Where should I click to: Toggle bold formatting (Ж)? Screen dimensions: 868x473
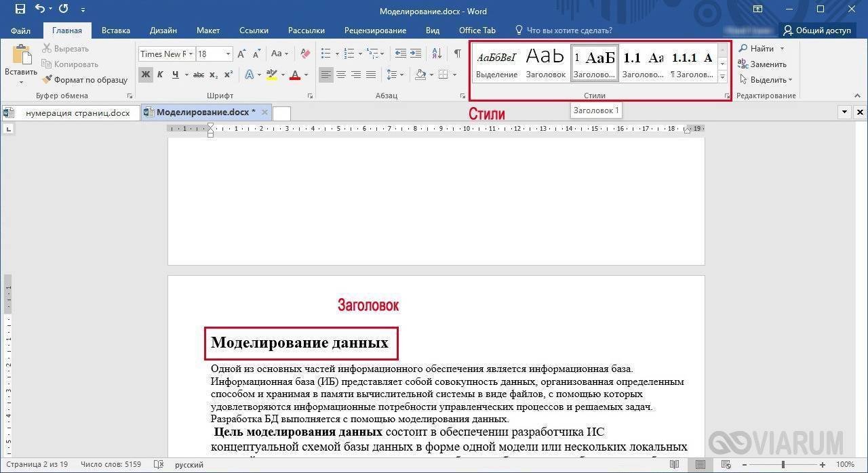pos(146,75)
